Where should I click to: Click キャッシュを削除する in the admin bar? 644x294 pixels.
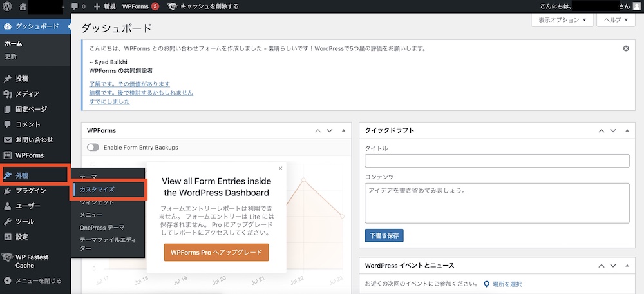click(x=209, y=6)
